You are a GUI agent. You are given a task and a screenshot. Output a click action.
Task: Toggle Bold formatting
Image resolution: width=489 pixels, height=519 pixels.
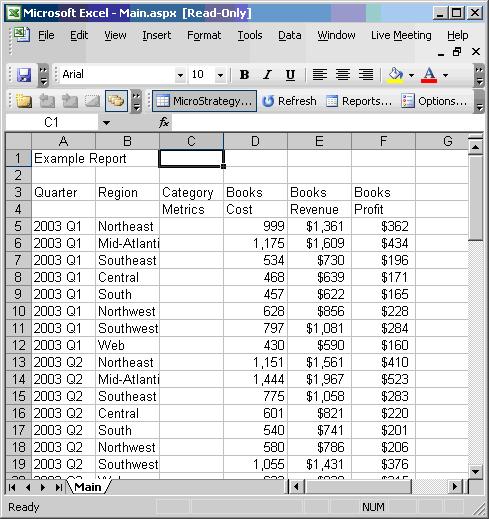pos(244,75)
